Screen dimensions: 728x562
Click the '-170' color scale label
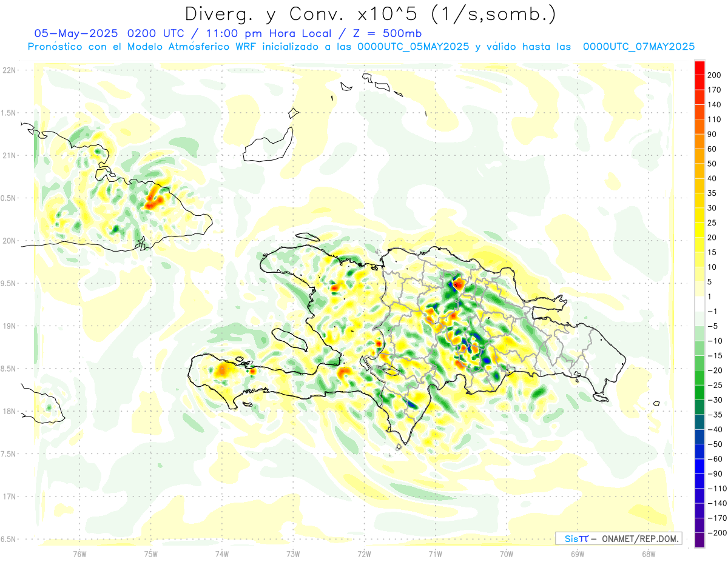click(x=716, y=518)
